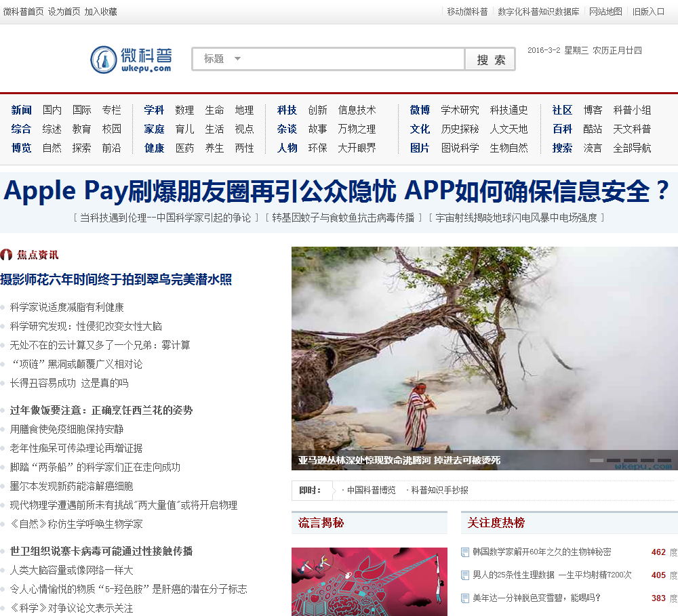Click 加入收藏 link
The width and height of the screenshot is (678, 616).
click(x=100, y=12)
